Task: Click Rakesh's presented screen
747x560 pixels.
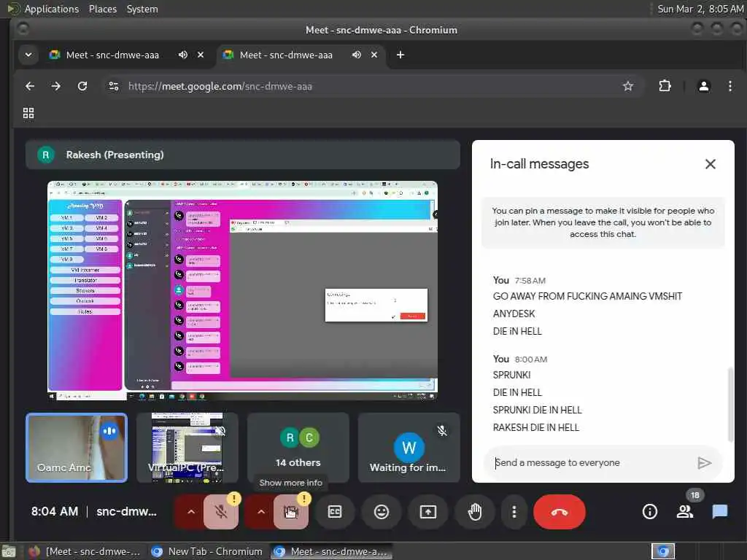Action: click(242, 290)
